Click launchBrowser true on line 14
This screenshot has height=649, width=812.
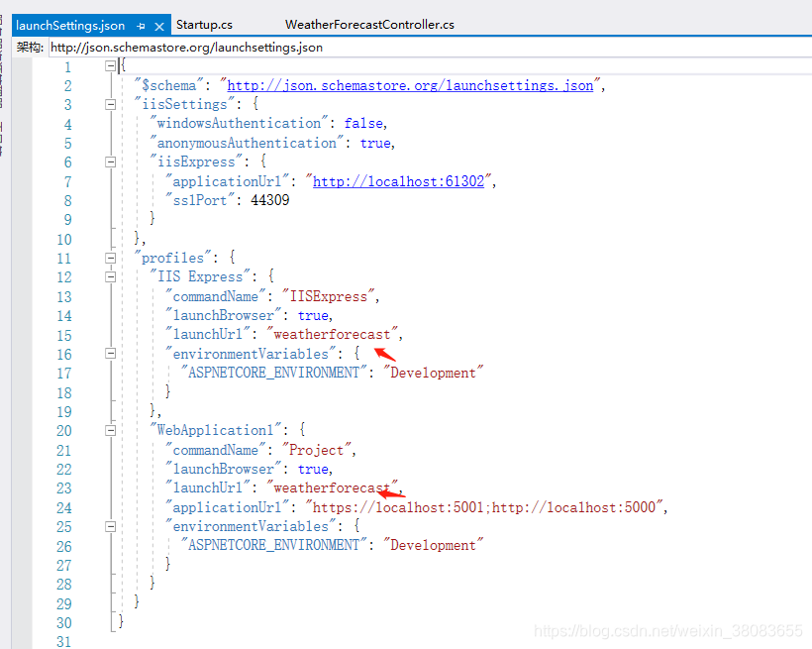pos(313,316)
